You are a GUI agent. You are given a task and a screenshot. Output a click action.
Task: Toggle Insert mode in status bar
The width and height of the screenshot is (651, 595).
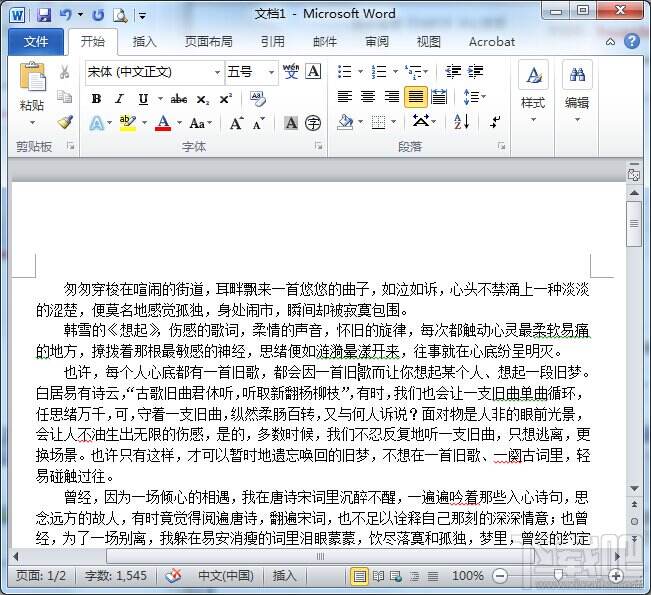[285, 576]
